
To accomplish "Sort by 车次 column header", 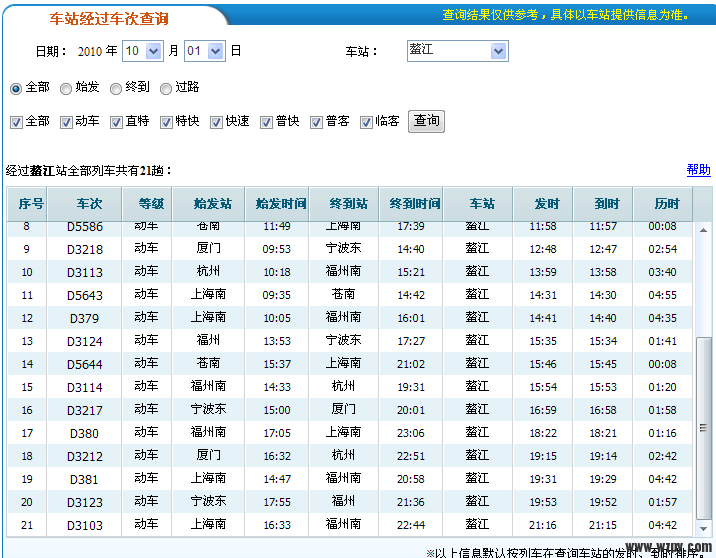I will (84, 204).
